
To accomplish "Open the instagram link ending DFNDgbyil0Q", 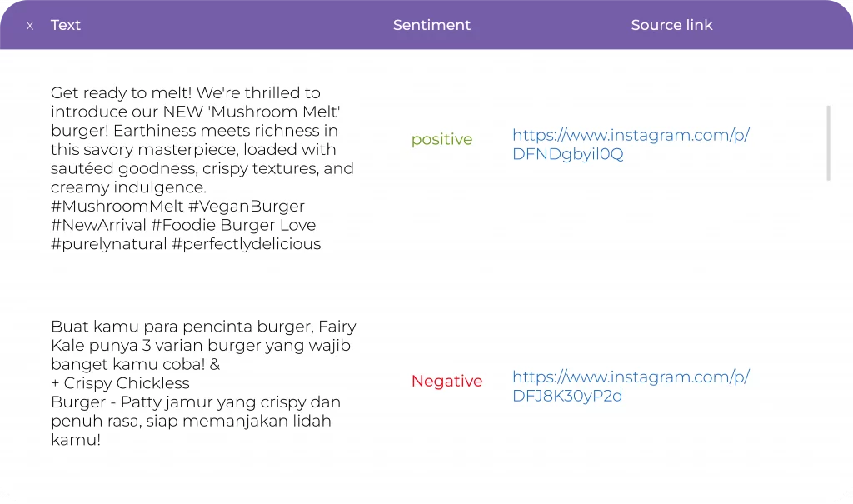I will pos(631,144).
